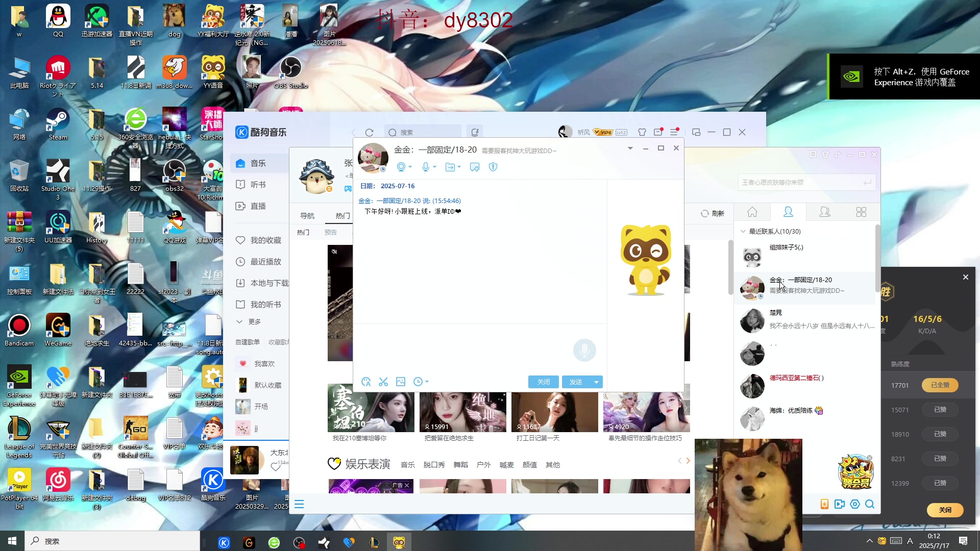
Task: Open the 把爱留在绝地求生 live stream thumbnail
Action: click(x=462, y=412)
